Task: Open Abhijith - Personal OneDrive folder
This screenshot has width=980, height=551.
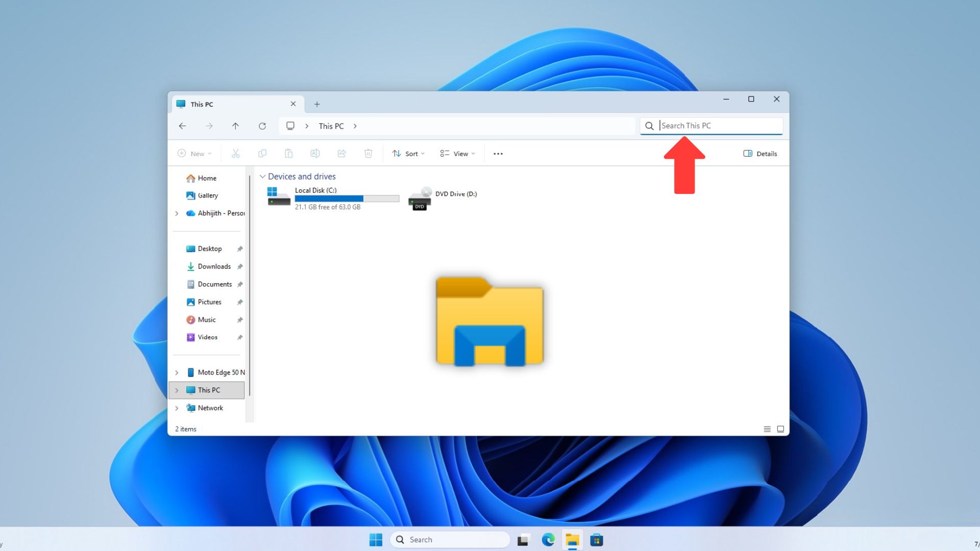Action: 215,213
